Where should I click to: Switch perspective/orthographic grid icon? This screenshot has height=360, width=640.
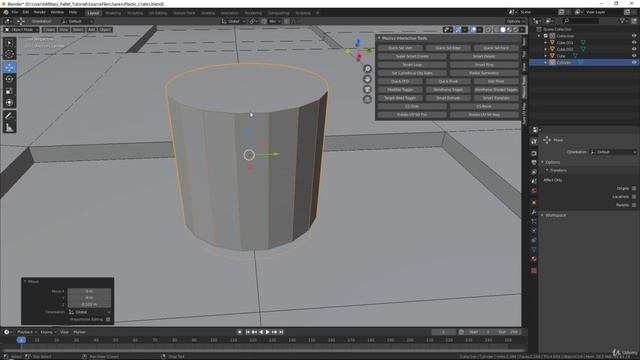tap(367, 99)
